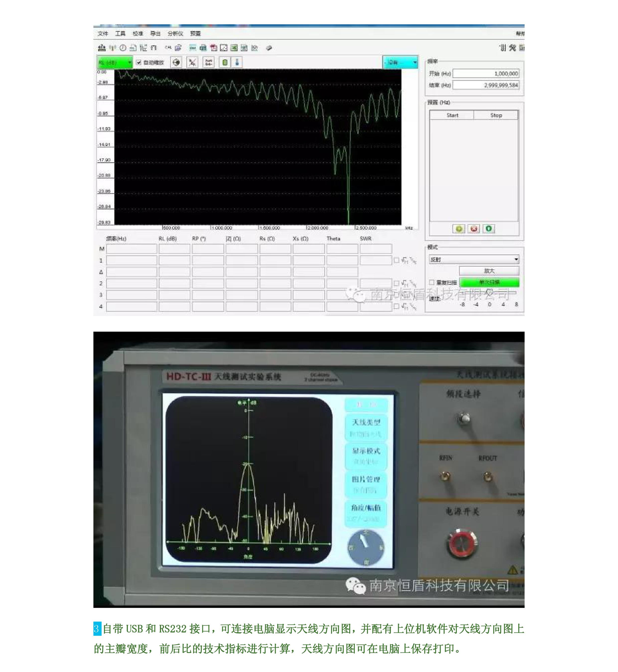
Task: Click the green add preset button
Action: coord(459,229)
